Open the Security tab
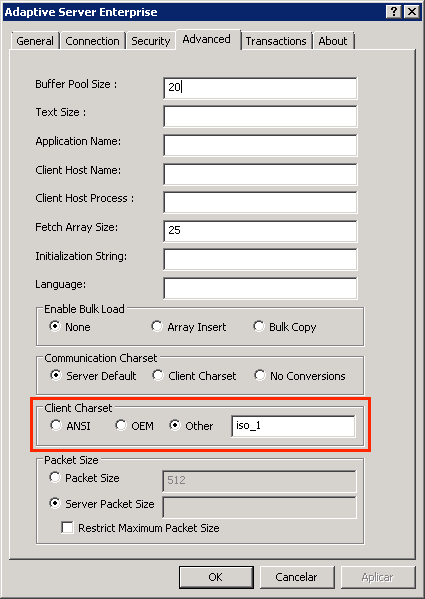The image size is (425, 599). (x=150, y=41)
